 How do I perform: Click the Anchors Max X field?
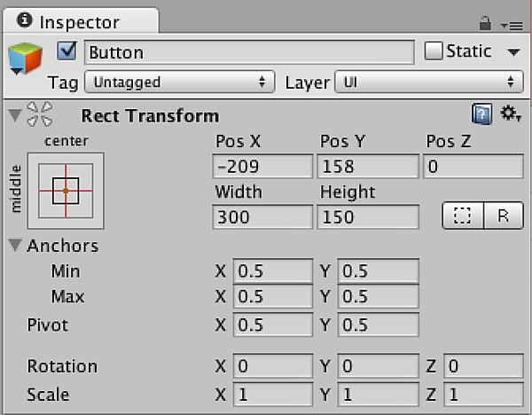(273, 296)
